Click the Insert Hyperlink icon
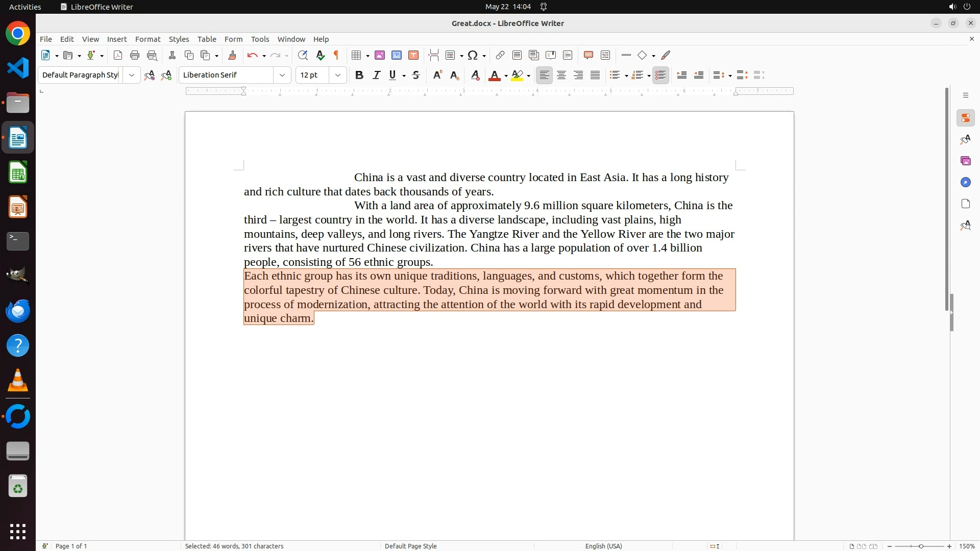 [500, 56]
